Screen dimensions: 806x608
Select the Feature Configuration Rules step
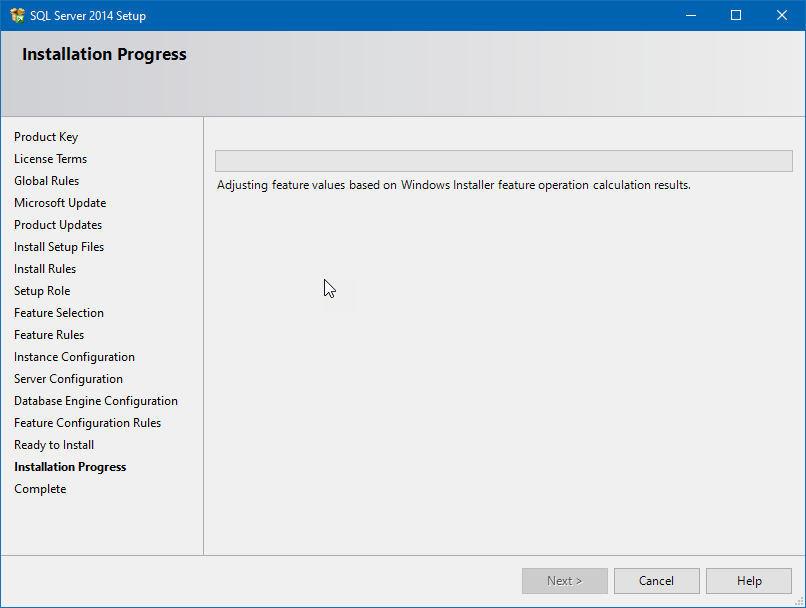[x=87, y=423]
